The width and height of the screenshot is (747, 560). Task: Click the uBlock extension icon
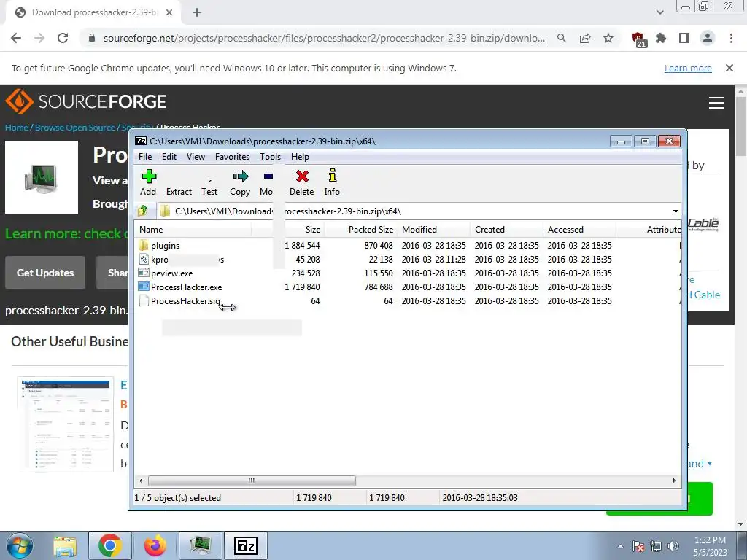click(x=638, y=39)
